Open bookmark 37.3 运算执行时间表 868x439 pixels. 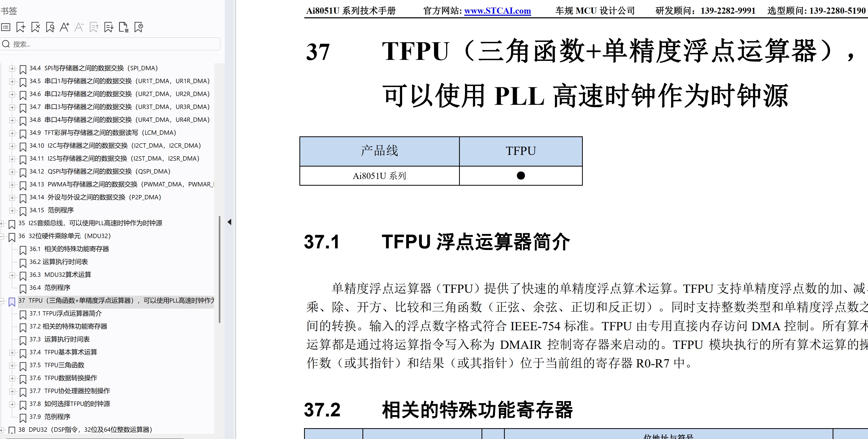click(59, 339)
